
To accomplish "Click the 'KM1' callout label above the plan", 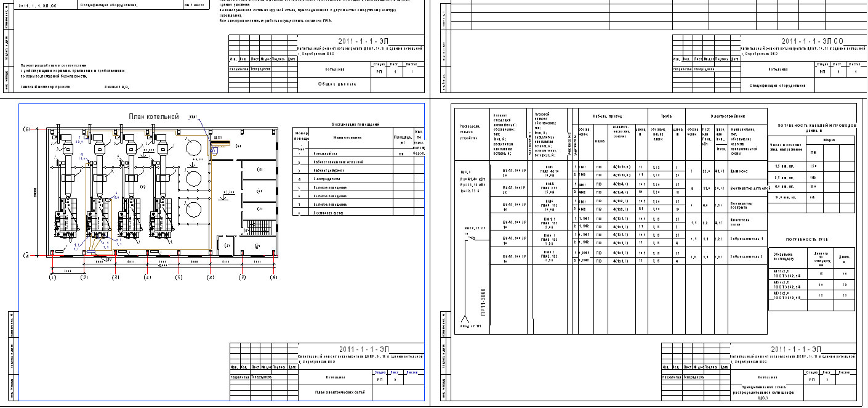I will (191, 116).
